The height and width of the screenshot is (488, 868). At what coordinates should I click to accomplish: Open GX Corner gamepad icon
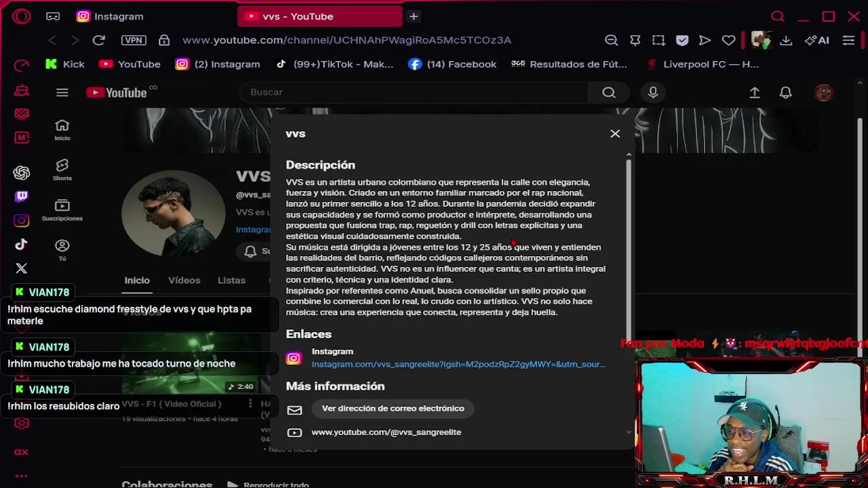click(x=53, y=16)
